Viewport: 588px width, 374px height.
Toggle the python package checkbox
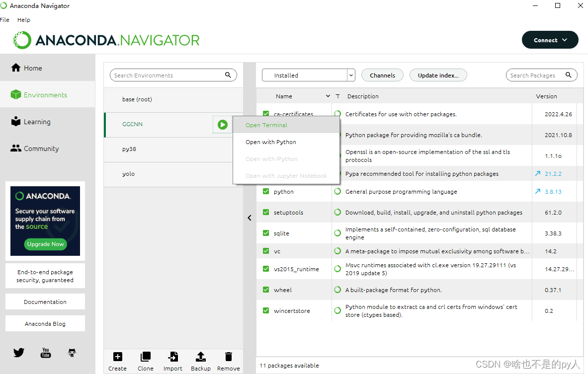click(266, 191)
